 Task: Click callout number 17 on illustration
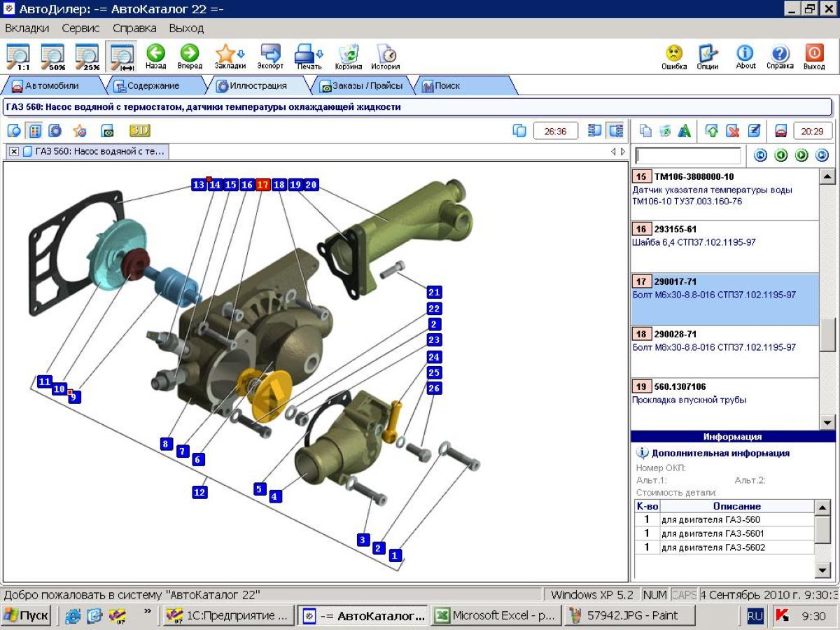point(262,185)
